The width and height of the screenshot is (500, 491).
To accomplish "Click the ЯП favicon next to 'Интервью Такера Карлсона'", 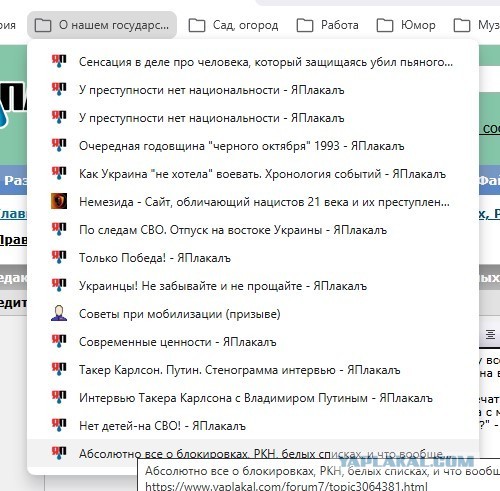I will point(59,397).
